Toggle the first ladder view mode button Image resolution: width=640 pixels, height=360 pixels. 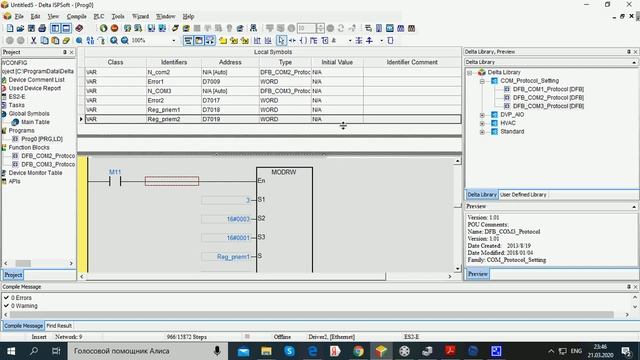pyautogui.click(x=188, y=40)
